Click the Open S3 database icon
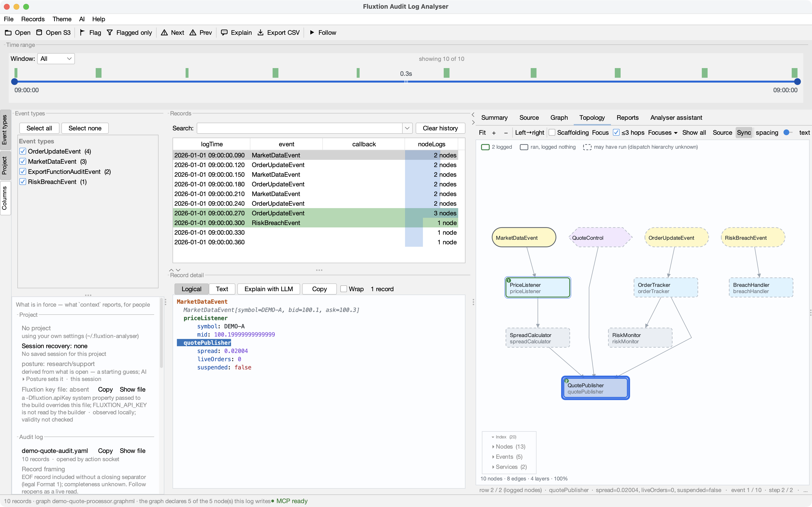Viewport: 812px width, 507px height. point(39,33)
